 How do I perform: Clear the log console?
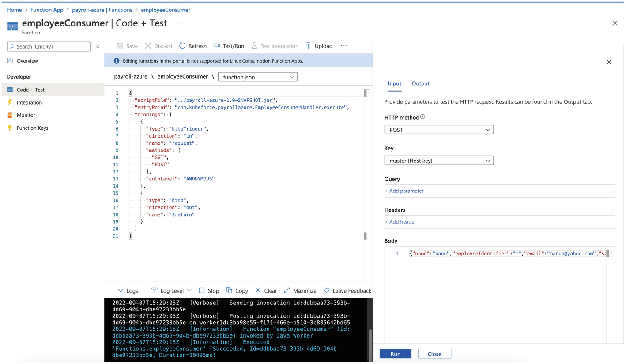(x=266, y=291)
